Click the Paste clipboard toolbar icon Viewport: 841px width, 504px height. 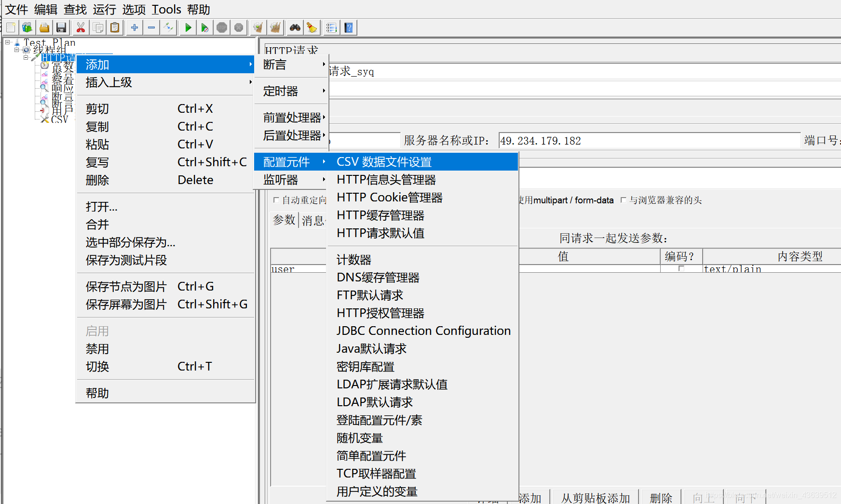[115, 28]
